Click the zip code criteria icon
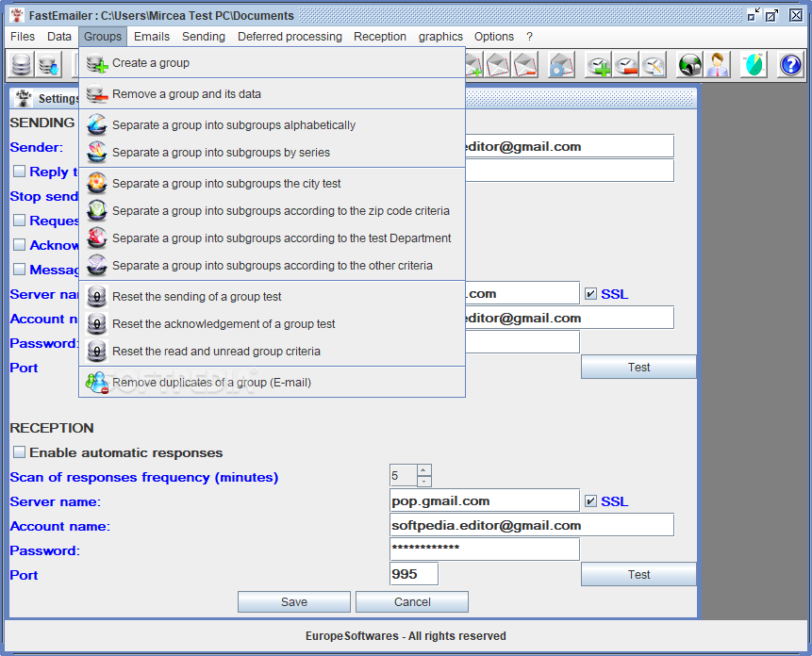Viewport: 812px width, 656px height. (x=97, y=211)
